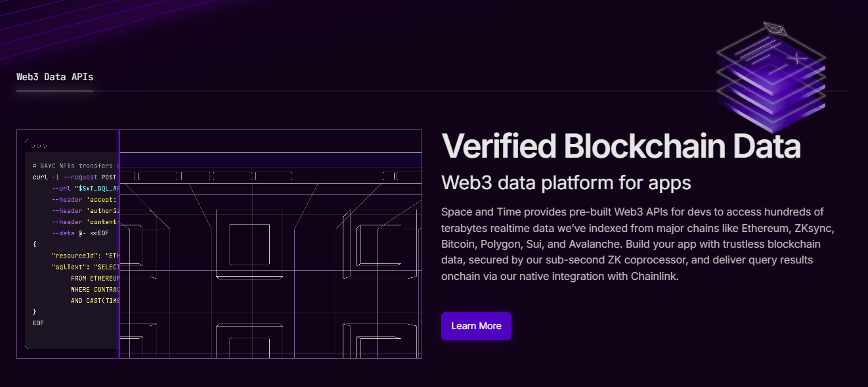The height and width of the screenshot is (387, 868).
Task: Click the 'FROM ETHEREUM' SQL line
Action: (94, 278)
